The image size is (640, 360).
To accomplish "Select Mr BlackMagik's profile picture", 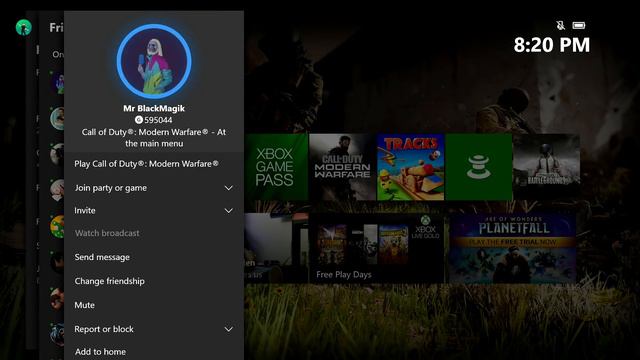I will point(154,61).
